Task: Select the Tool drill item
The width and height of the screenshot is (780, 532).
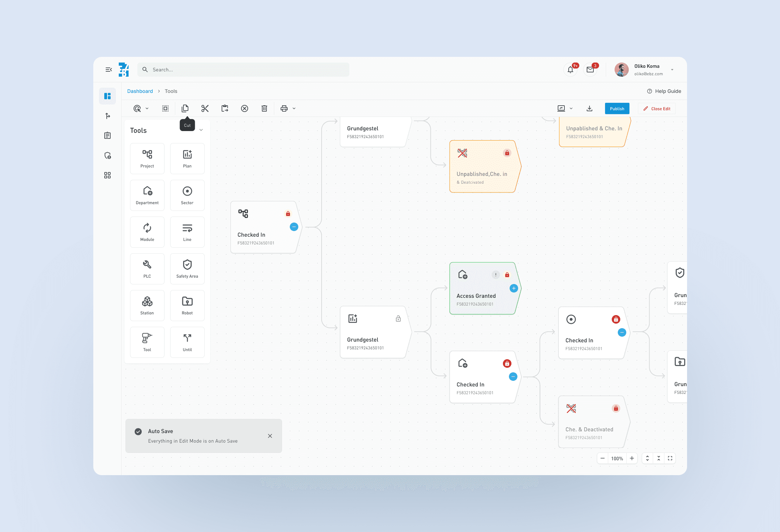Action: coord(147,342)
